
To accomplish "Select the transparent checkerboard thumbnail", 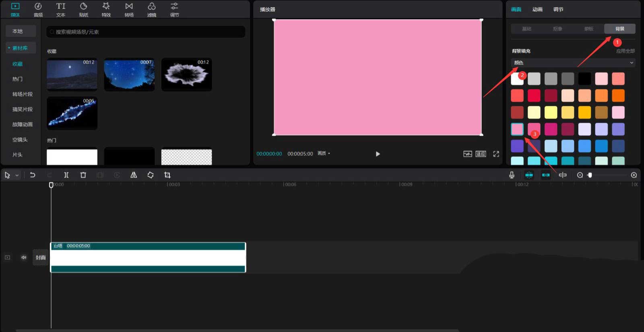I will 186,157.
